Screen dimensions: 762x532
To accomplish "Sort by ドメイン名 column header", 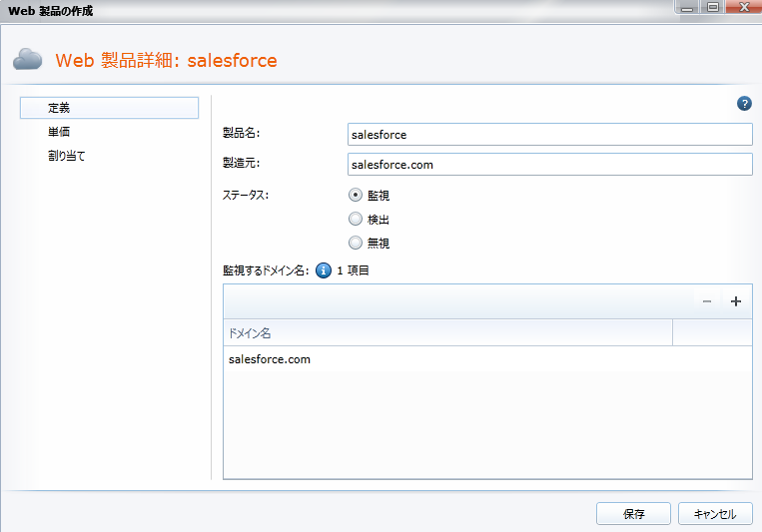I will [448, 332].
